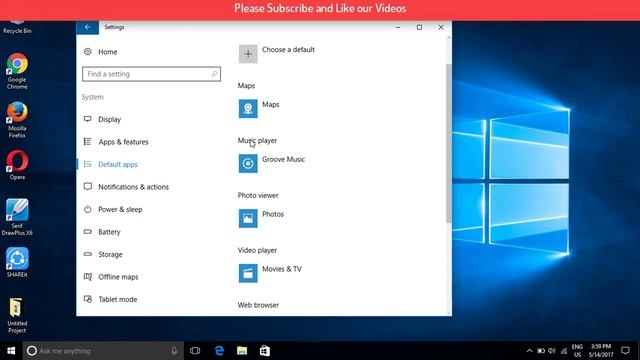Image resolution: width=640 pixels, height=360 pixels.
Task: Open the network tray icon
Action: (x=564, y=351)
